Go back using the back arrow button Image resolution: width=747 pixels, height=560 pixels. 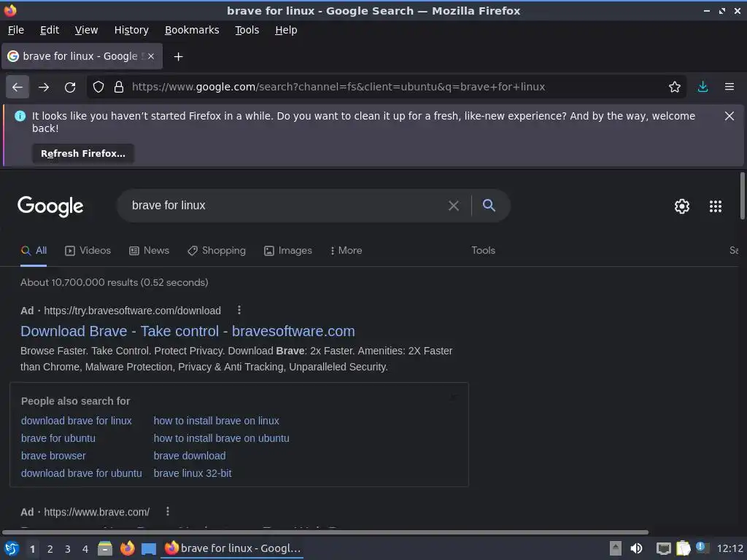click(18, 87)
